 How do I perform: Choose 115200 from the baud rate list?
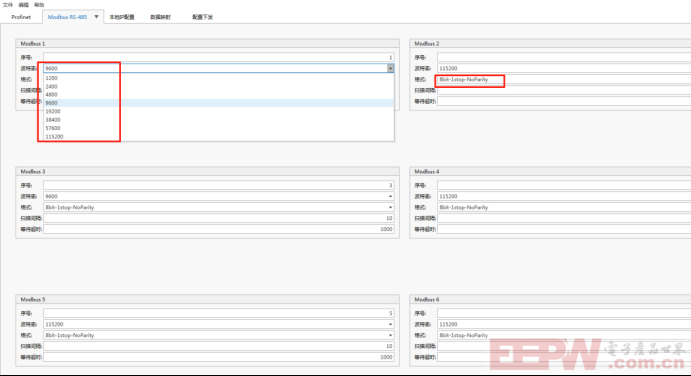pyautogui.click(x=219, y=137)
